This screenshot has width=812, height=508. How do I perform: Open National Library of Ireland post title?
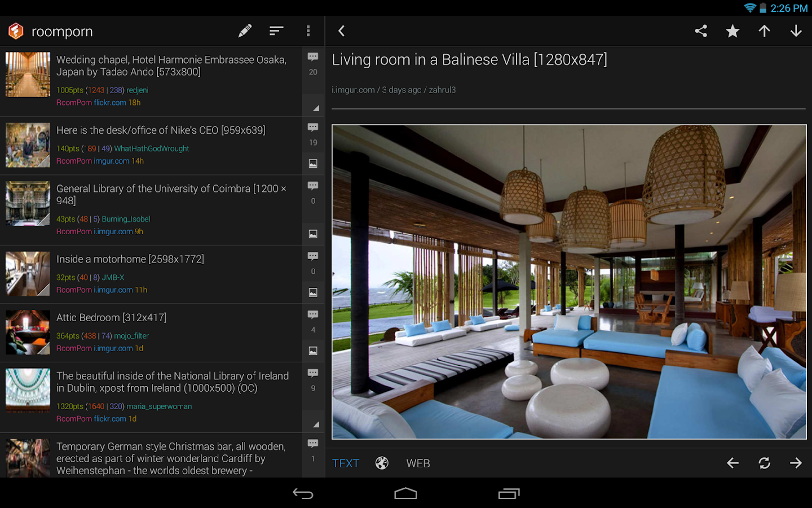click(173, 382)
